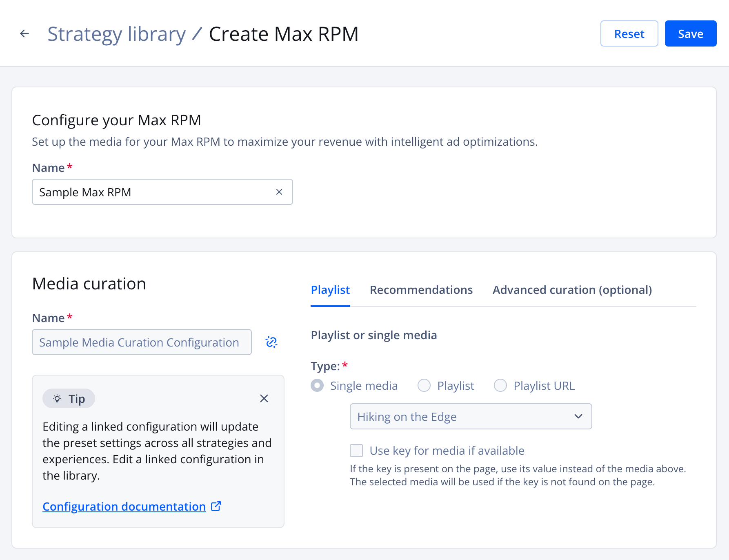This screenshot has width=729, height=560.
Task: Click the back arrow to return
Action: (24, 33)
